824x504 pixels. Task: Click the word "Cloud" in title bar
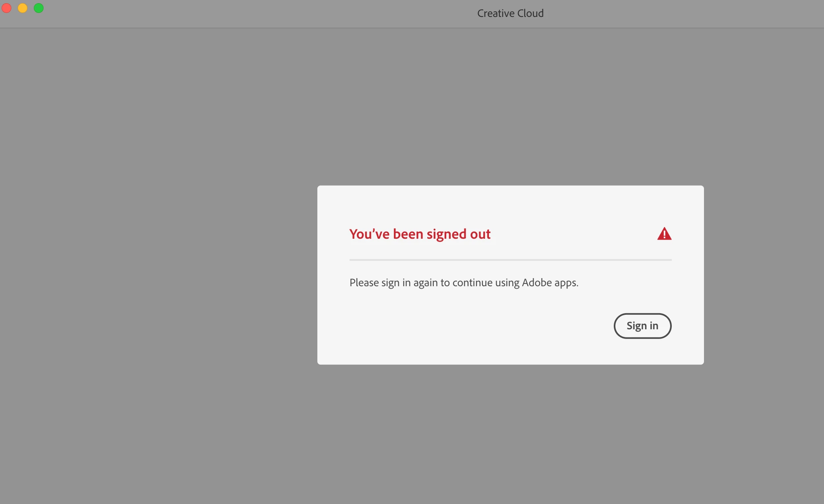[530, 13]
